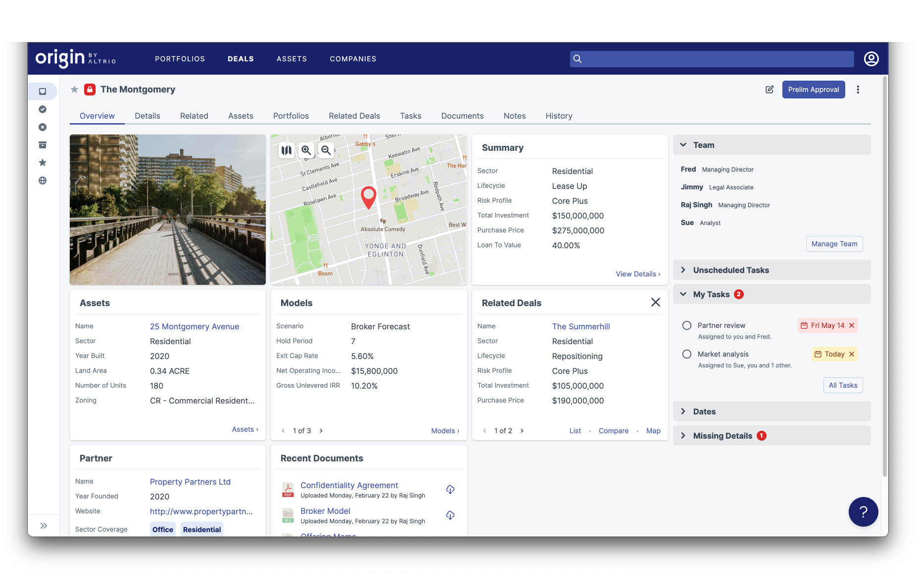Select the inbox icon in sidebar

(43, 91)
